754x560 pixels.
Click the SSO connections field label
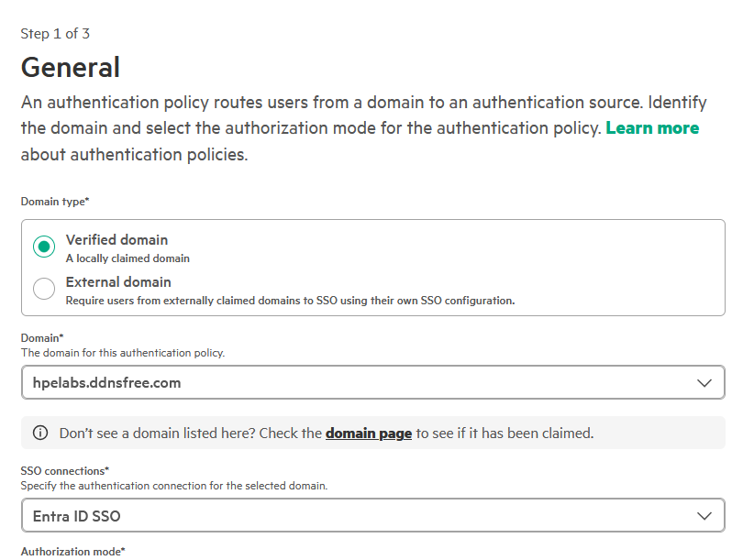pyautogui.click(x=64, y=471)
